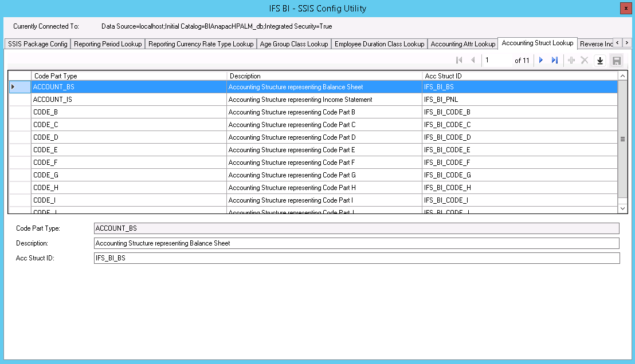Open the Age Group Class Lookup tab
Image resolution: width=635 pixels, height=364 pixels.
tap(294, 44)
